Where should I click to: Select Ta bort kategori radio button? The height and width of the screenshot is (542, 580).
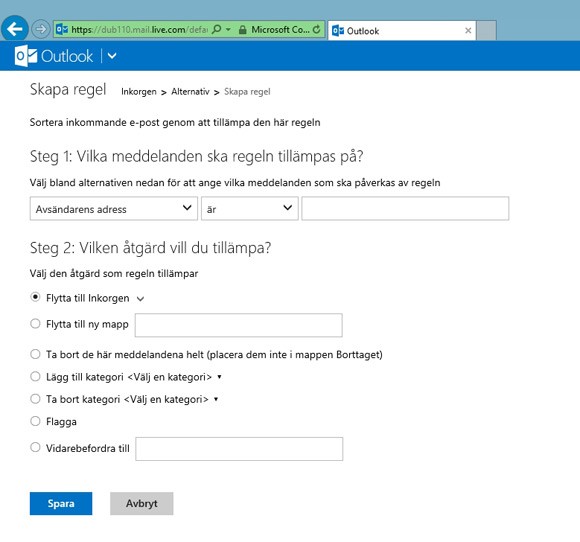[x=35, y=399]
